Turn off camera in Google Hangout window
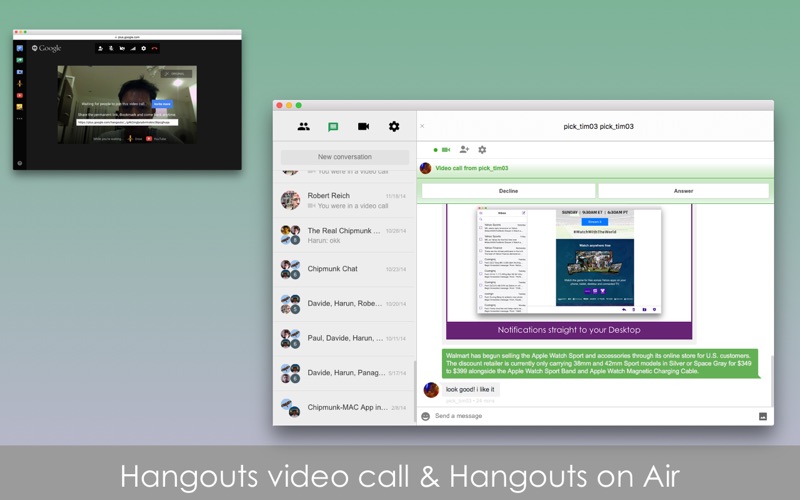 [x=122, y=48]
